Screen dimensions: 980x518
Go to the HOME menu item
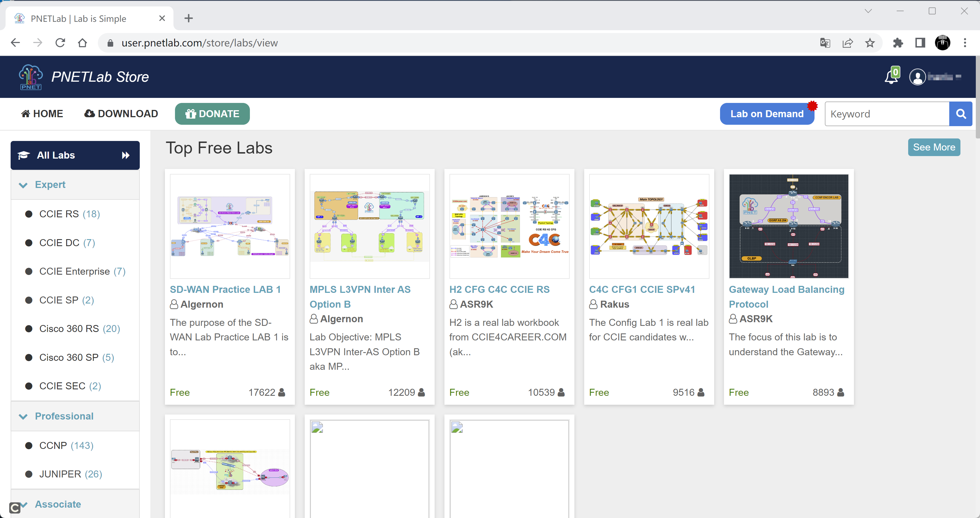coord(42,114)
